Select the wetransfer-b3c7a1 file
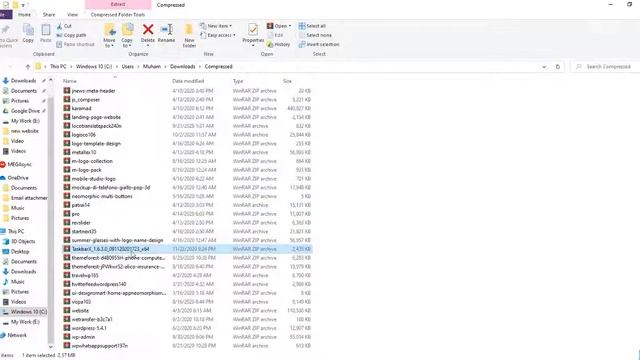Viewport: 640px width, 360px height. 92,320
